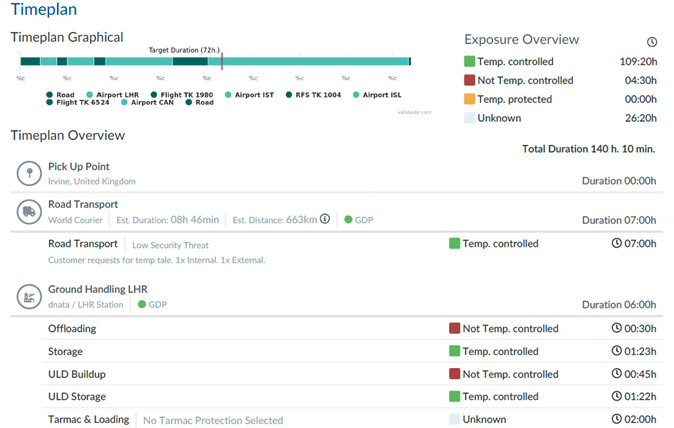Click the Road Transport truck icon
The image size is (674, 428).
(29, 211)
